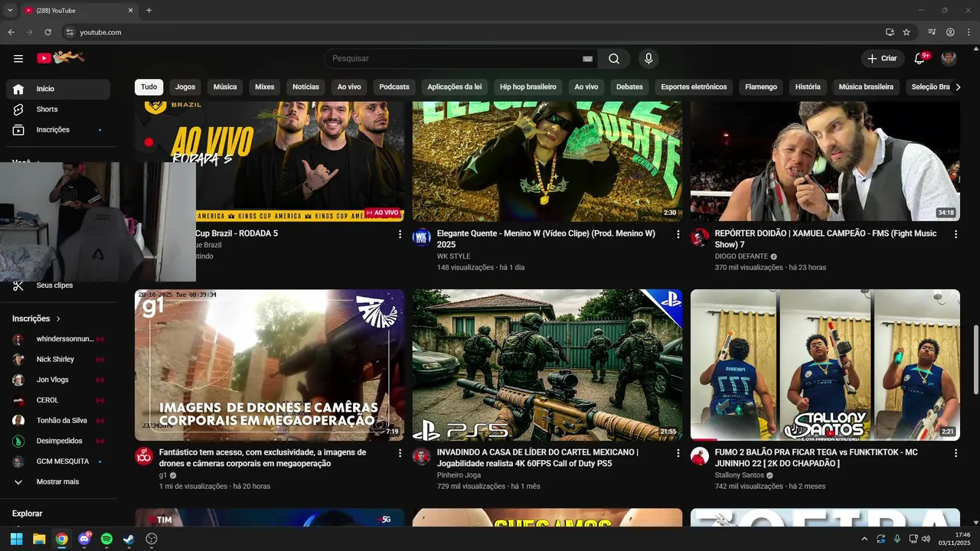Open the account avatar menu
980x551 pixels.
click(x=949, y=59)
